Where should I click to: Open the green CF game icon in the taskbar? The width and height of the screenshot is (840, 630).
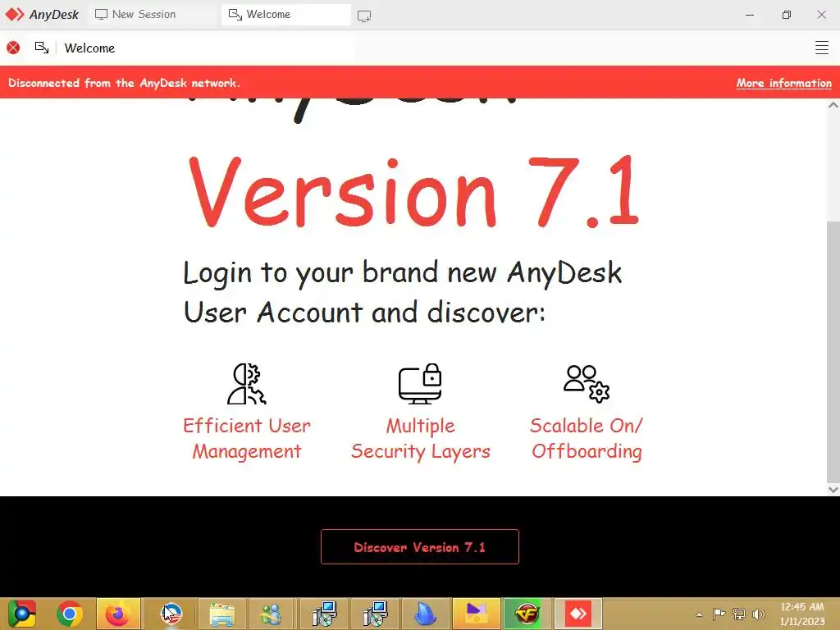pos(526,614)
